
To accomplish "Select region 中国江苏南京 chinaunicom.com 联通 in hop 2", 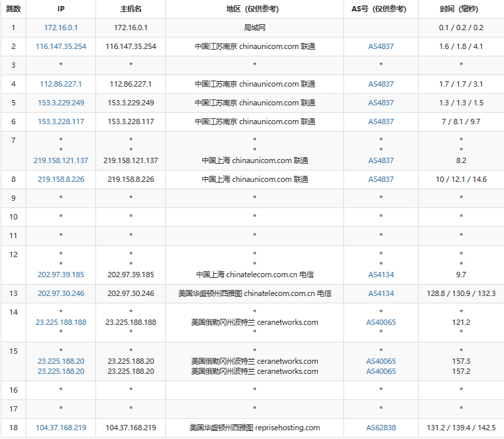I will 255,46.
